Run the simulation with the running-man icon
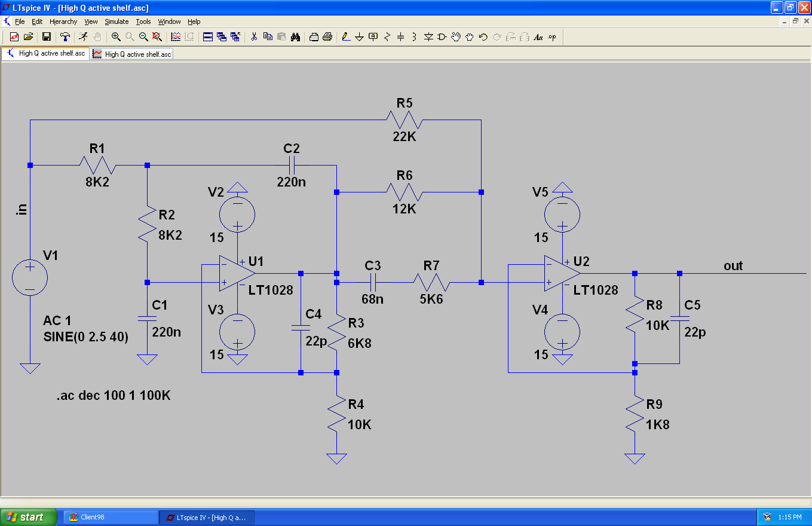 [84, 37]
